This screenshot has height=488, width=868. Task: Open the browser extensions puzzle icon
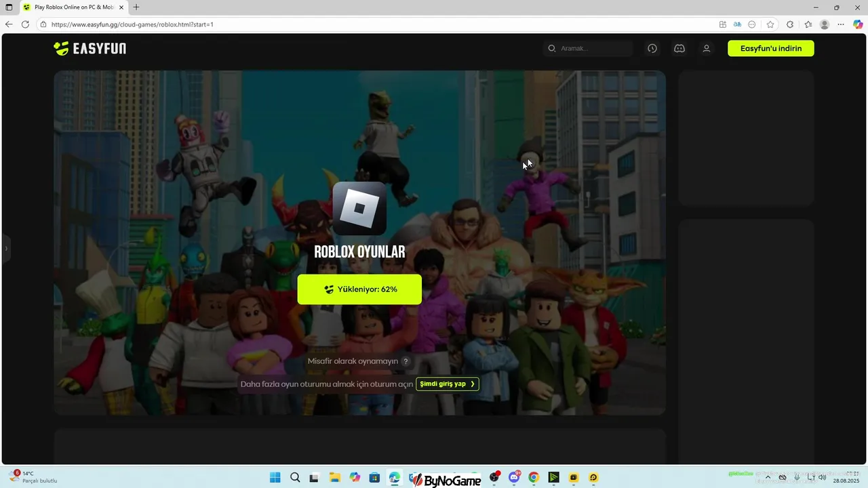coord(790,24)
